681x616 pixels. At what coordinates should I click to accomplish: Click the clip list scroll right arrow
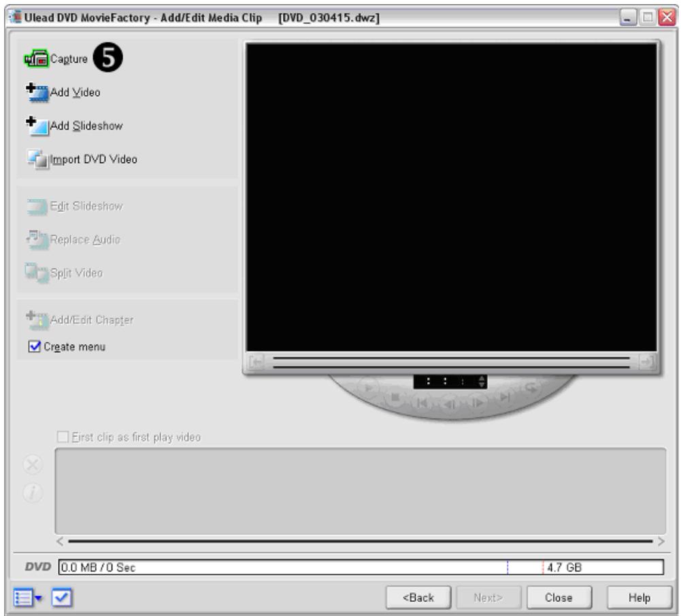click(x=661, y=541)
